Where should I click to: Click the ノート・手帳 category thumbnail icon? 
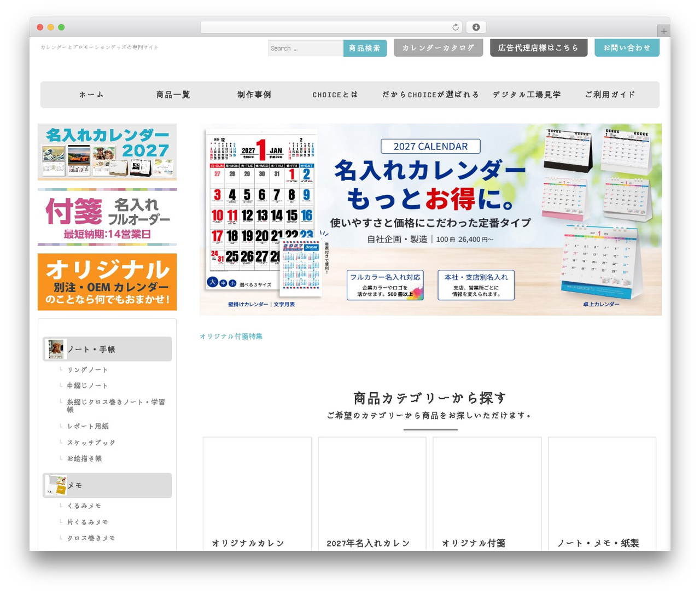click(56, 349)
